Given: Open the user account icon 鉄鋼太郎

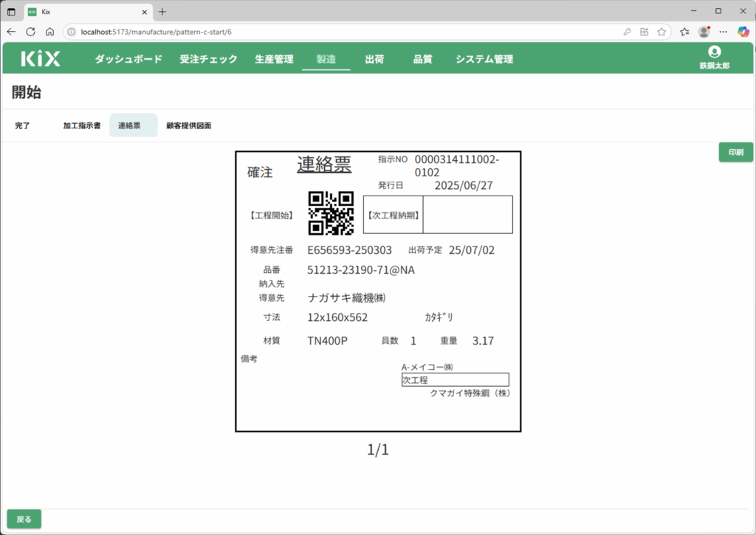Looking at the screenshot, I should (x=714, y=58).
